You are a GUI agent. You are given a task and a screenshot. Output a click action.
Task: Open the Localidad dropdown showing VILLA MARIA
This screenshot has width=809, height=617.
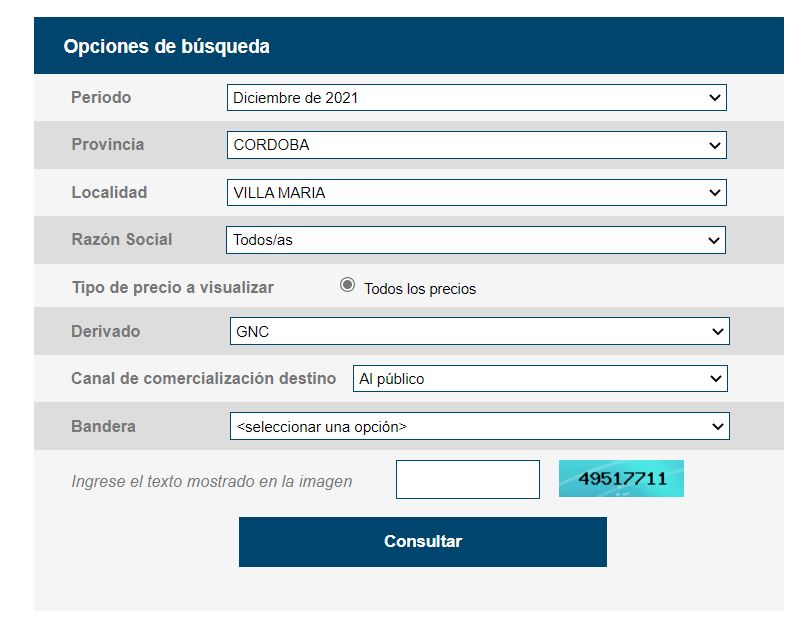476,193
